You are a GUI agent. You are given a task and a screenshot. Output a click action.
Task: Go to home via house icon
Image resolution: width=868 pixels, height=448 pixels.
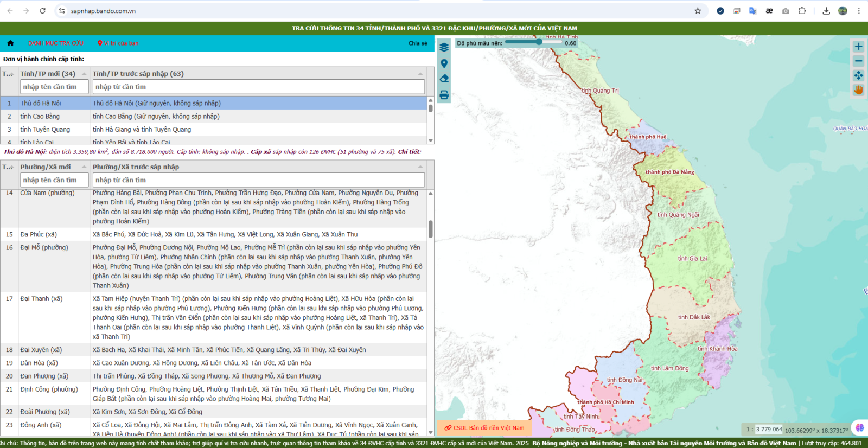click(10, 43)
